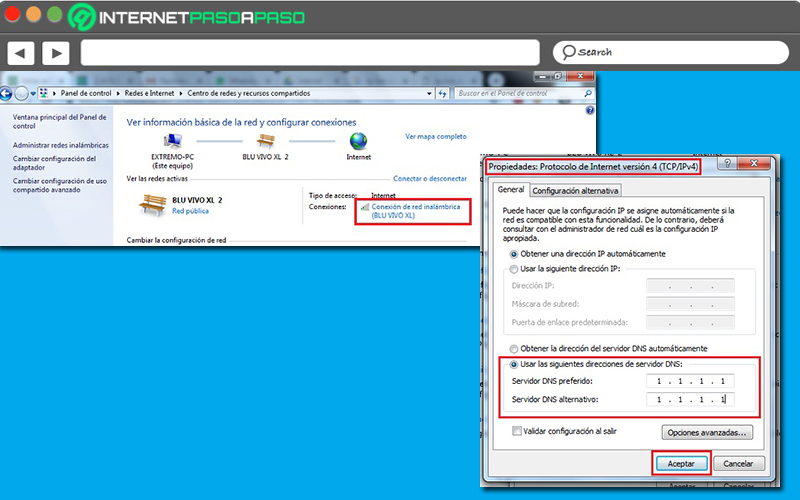Viewport: 800px width, 500px height.
Task: Click the Puerta de enlace predeterminada field
Action: pos(690,322)
